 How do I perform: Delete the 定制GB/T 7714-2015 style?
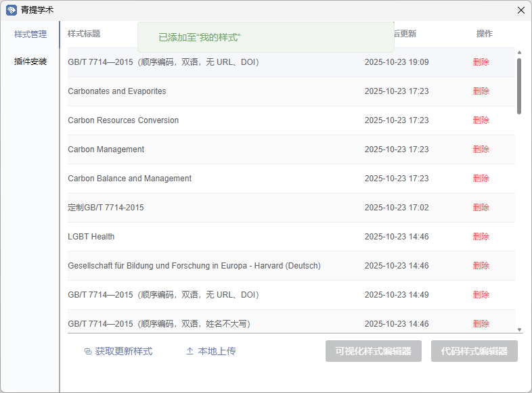481,208
